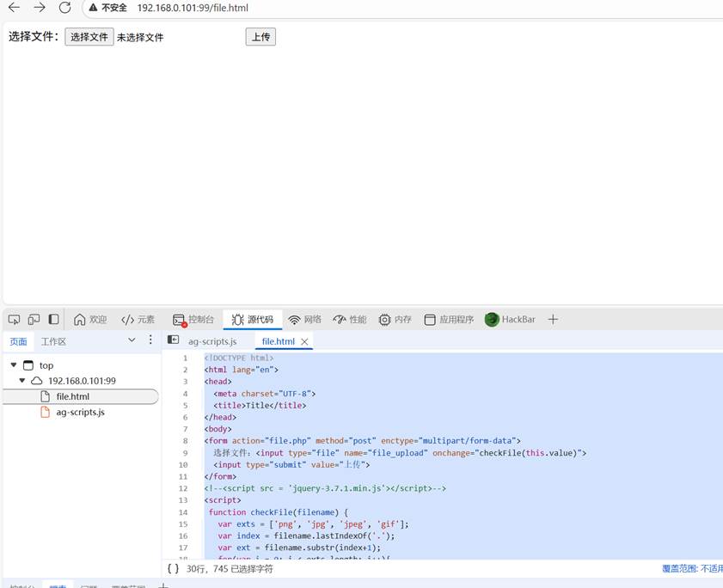This screenshot has width=723, height=588.
Task: Switch to the ag-scripts.js editor tab
Action: coord(212,341)
